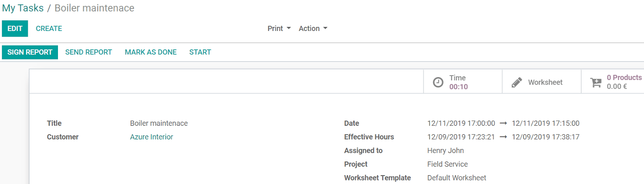Click the shopping cart Products icon

click(x=596, y=83)
